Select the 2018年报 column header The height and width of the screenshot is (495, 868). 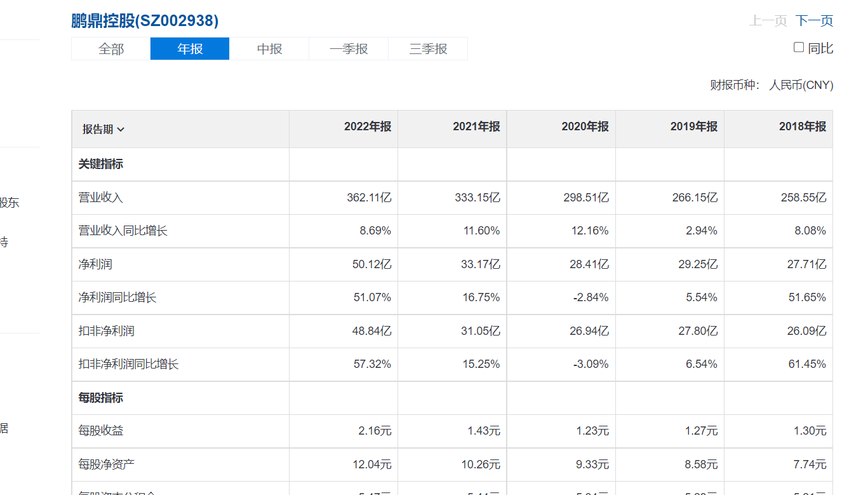click(x=803, y=127)
